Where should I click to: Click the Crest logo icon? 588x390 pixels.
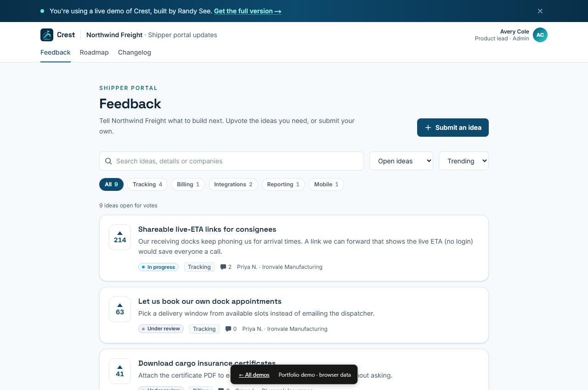tap(47, 35)
